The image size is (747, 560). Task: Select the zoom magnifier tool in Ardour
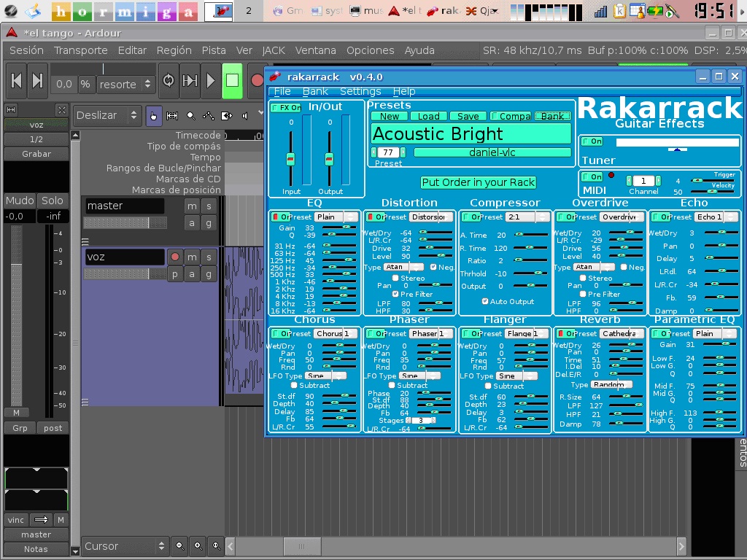pyautogui.click(x=190, y=116)
